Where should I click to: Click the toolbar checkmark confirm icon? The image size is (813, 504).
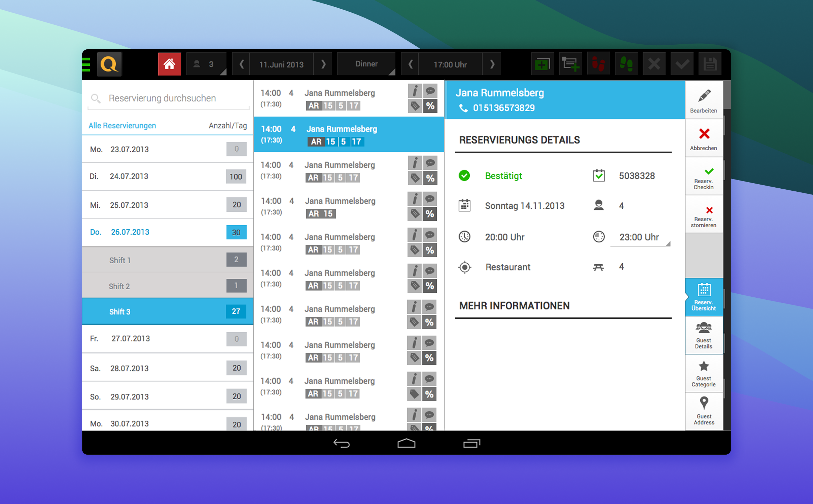point(682,64)
